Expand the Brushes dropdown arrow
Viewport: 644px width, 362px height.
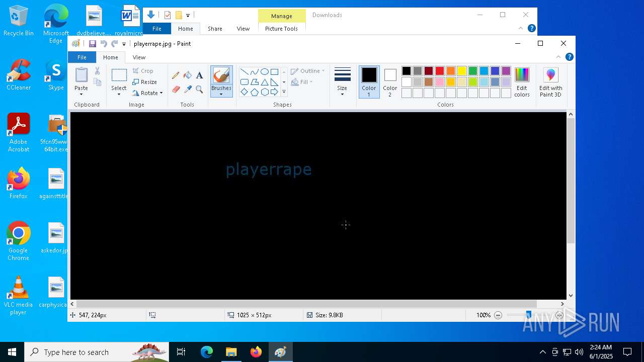[x=221, y=94]
